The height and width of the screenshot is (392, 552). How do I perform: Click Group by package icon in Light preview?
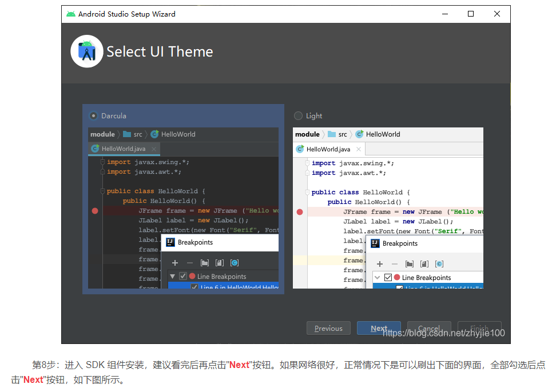pyautogui.click(x=410, y=264)
